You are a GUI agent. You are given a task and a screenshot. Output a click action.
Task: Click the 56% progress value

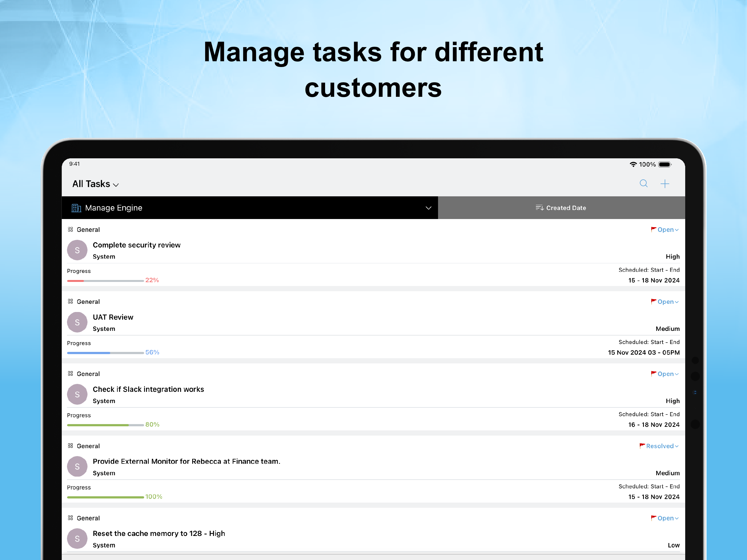[152, 352]
